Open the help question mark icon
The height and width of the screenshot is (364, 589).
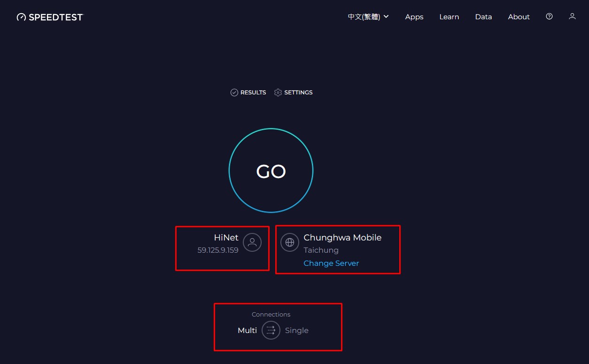click(549, 16)
